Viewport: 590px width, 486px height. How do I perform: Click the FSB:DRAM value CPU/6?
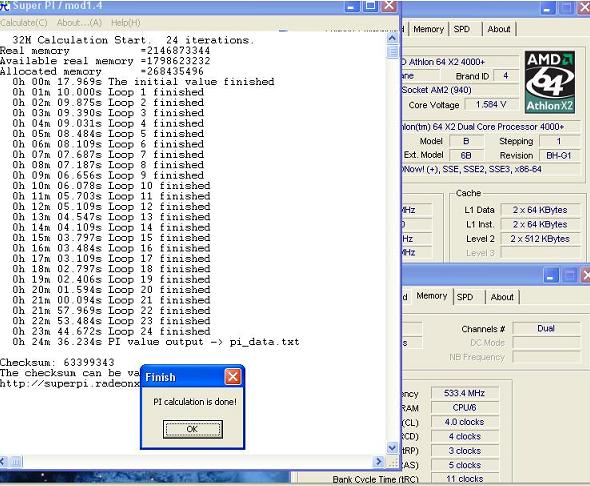coord(464,407)
